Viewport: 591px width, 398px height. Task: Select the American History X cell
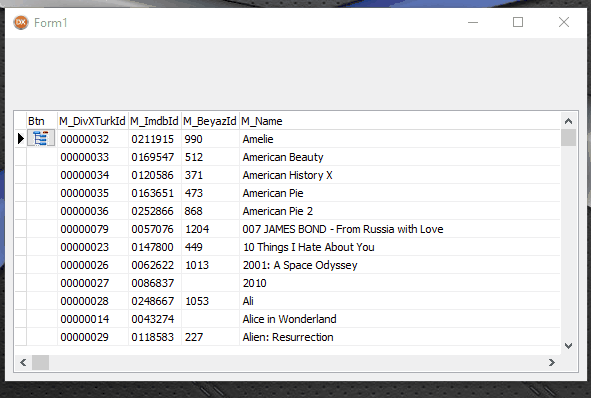(x=400, y=175)
